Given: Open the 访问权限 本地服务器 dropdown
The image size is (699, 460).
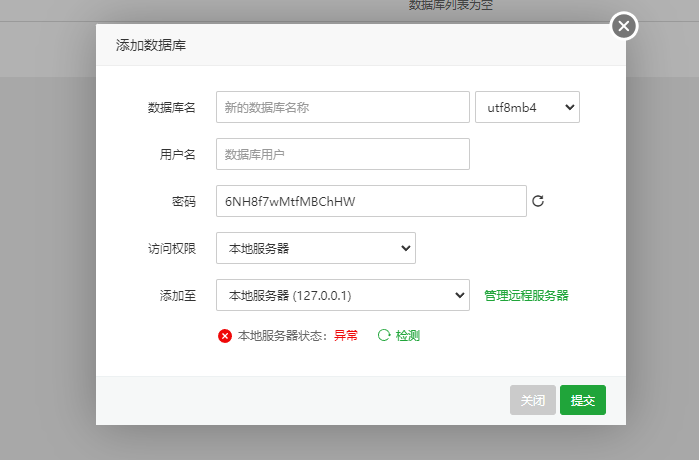Looking at the screenshot, I should point(316,248).
